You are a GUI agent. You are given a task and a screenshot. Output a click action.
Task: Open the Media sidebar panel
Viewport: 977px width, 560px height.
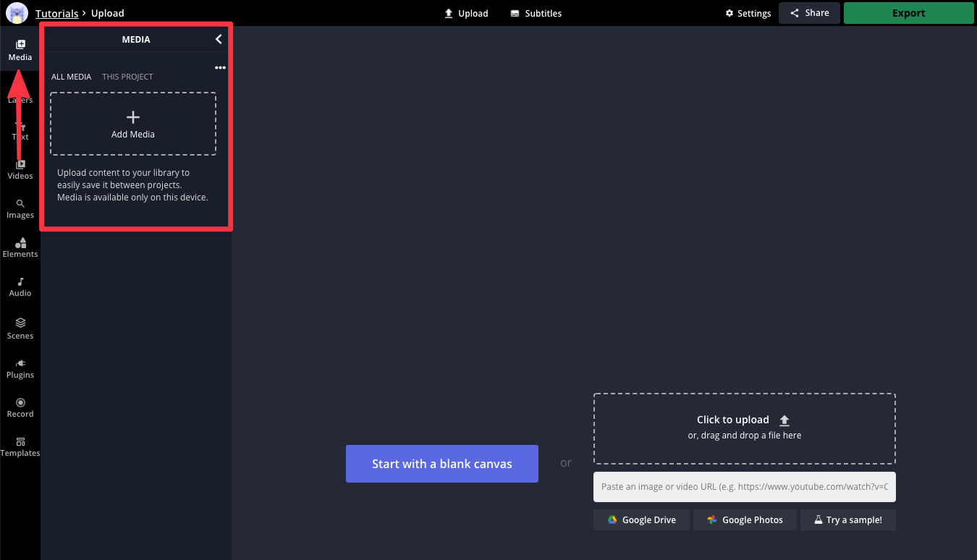pos(20,50)
